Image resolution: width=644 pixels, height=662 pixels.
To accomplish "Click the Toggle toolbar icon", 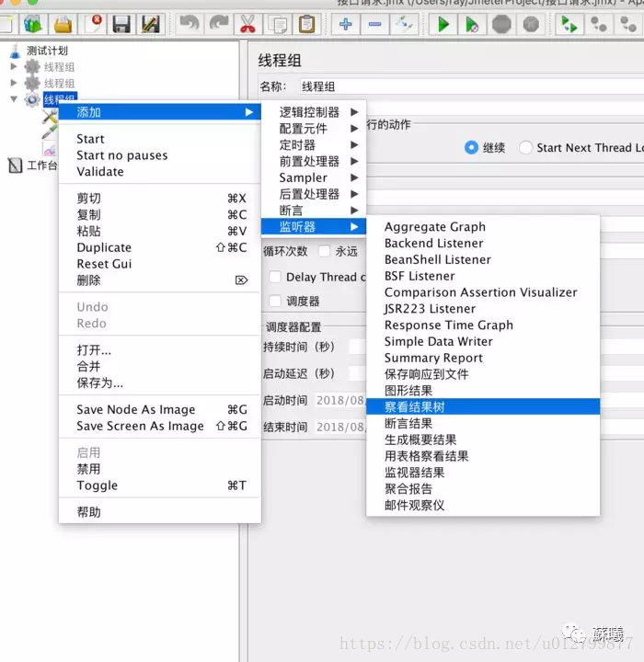I will coord(404,25).
